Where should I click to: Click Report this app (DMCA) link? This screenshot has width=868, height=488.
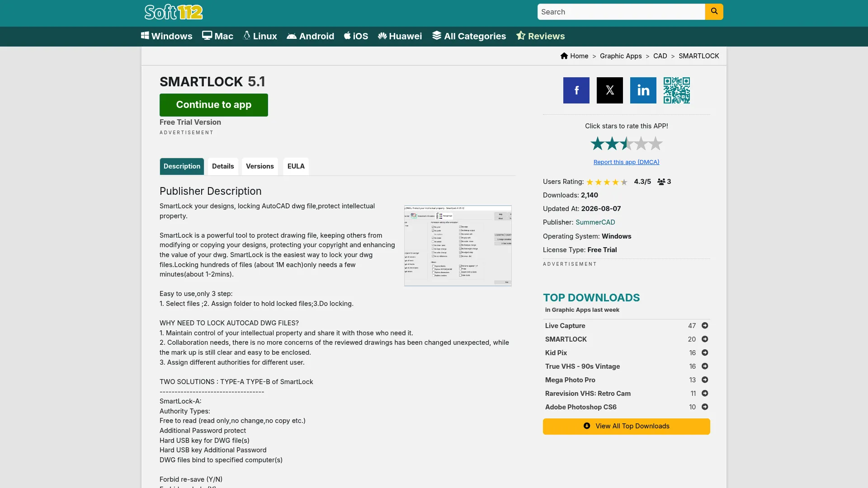point(627,162)
